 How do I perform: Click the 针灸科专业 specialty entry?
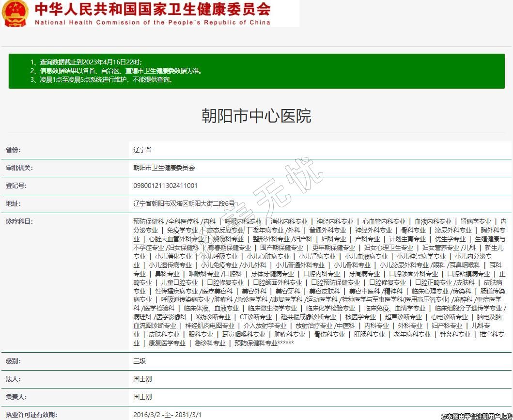click(x=455, y=334)
